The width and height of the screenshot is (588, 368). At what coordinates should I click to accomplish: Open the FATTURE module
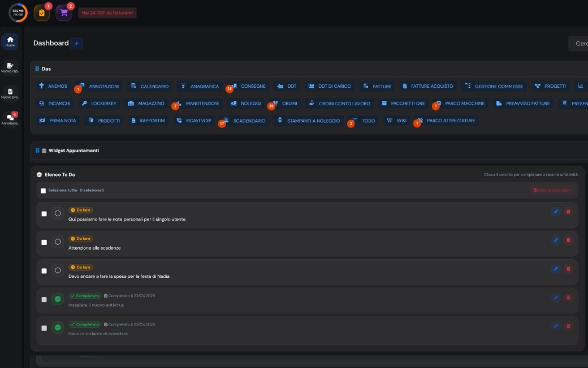[377, 86]
